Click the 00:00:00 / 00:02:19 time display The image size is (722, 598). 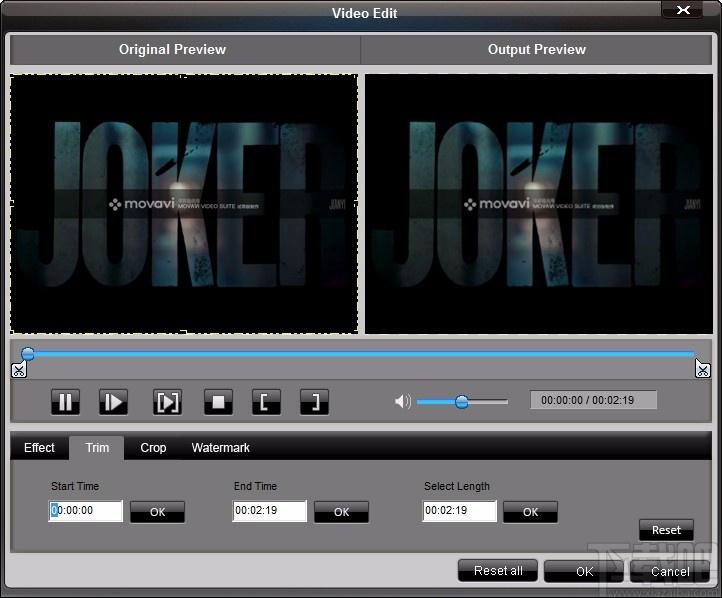tap(594, 400)
